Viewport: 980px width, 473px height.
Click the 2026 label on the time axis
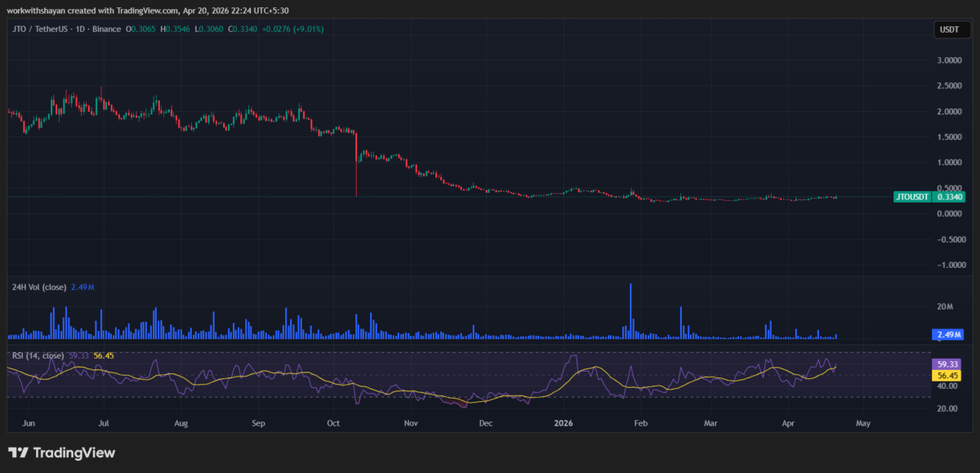[563, 423]
